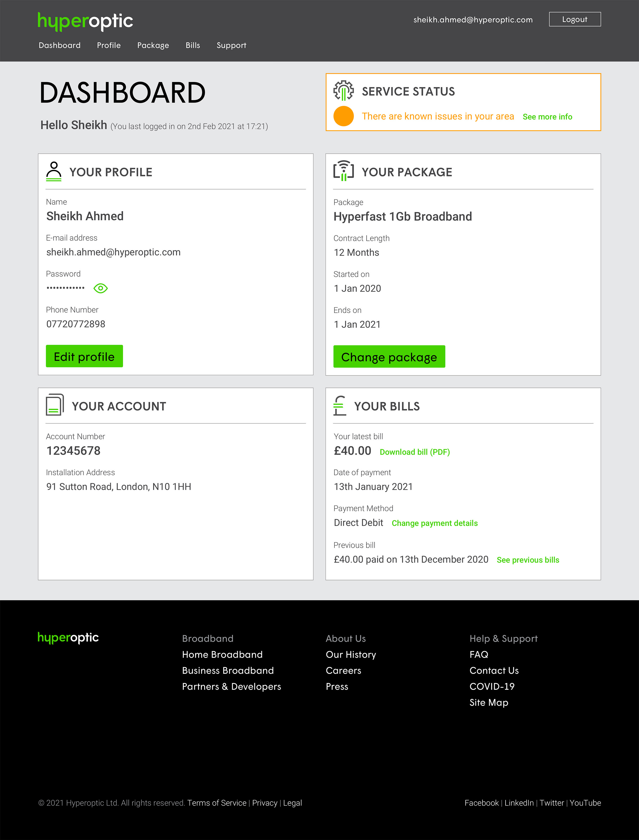
Task: Open See previous bills link
Action: pos(528,560)
